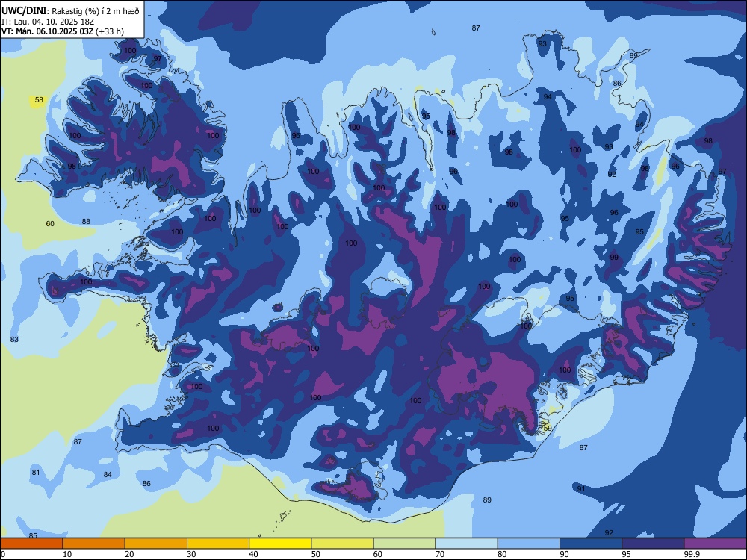The height and width of the screenshot is (560, 747).
Task: Click the dark orange 0–10 legend swatch
Action: click(31, 544)
